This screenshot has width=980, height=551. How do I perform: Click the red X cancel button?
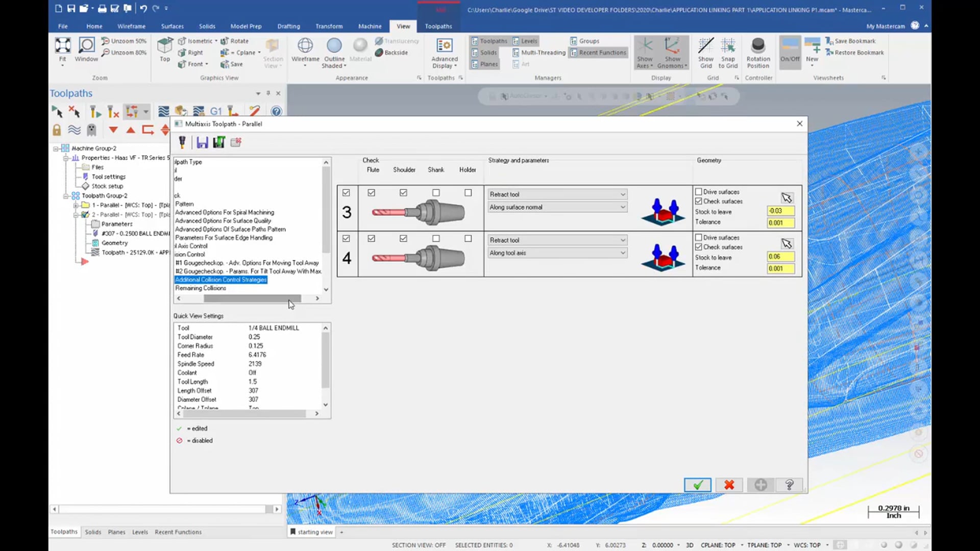[x=728, y=484]
